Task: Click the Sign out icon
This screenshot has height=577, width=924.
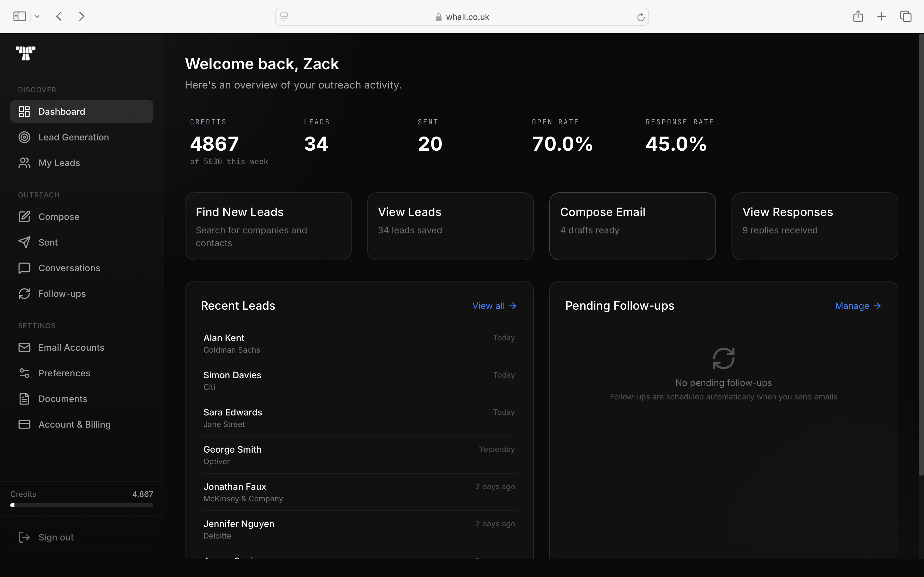Action: pyautogui.click(x=24, y=537)
